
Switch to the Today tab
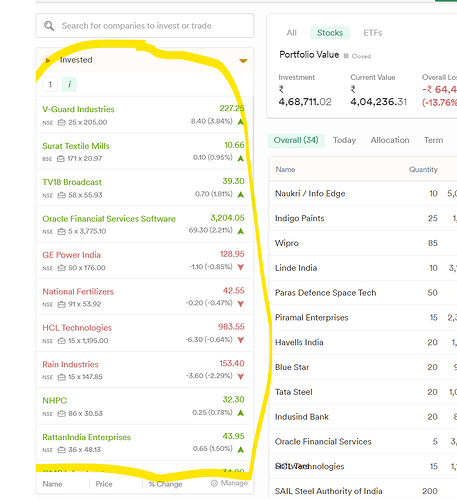[344, 140]
